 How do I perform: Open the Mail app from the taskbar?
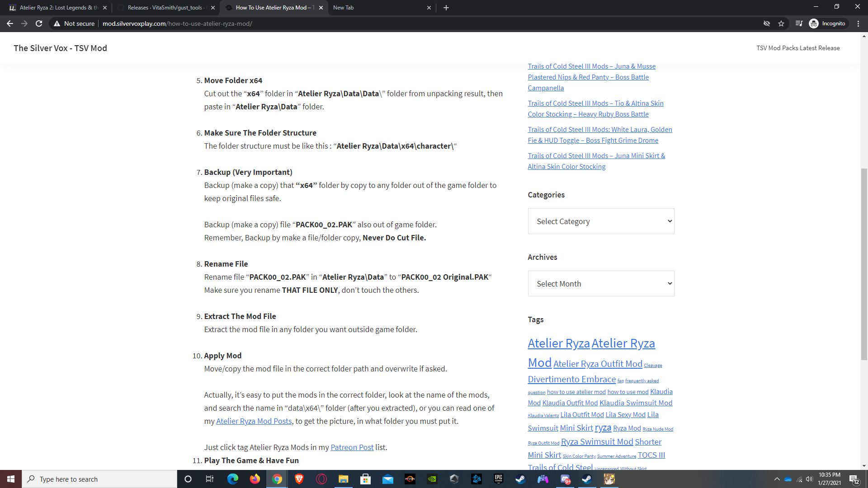(387, 479)
